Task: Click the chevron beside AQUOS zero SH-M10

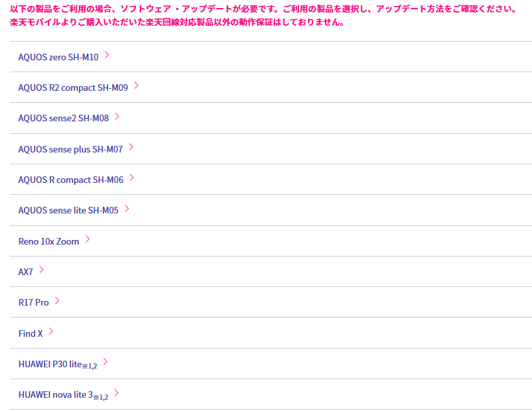Action: click(107, 55)
